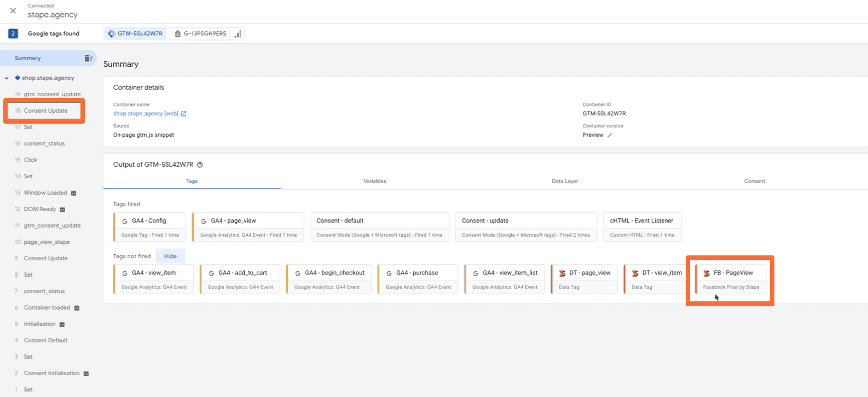
Task: Click the pencil icon next to Preview version
Action: (x=610, y=135)
